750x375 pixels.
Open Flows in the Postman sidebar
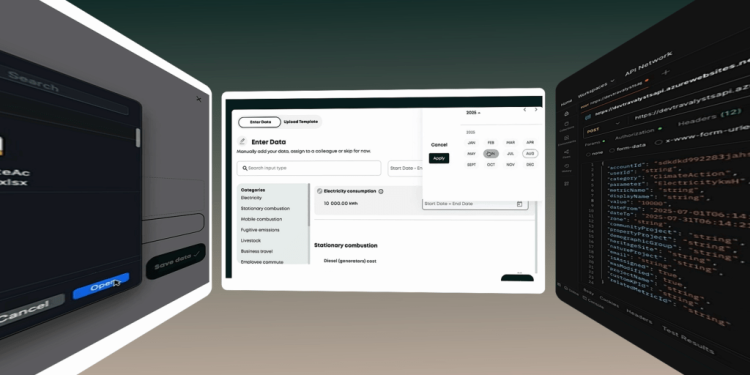coord(567,154)
